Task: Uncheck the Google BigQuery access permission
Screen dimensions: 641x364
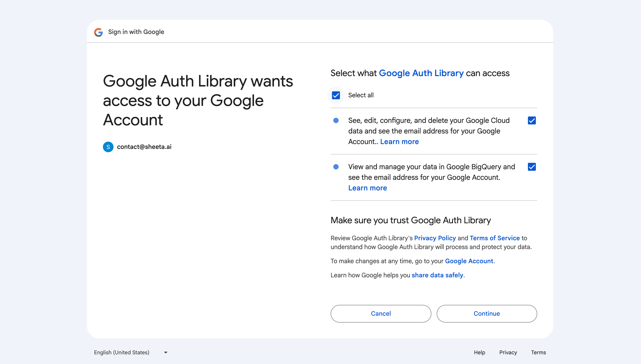Action: 532,167
